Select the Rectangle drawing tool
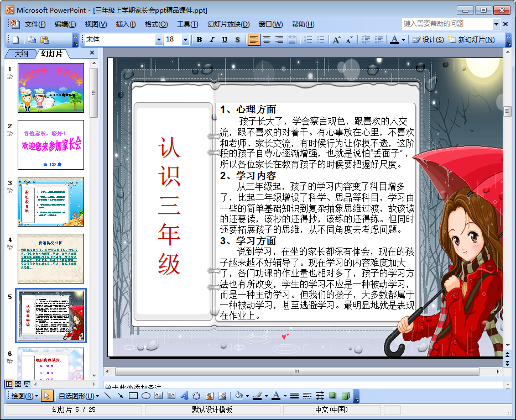Viewport: 516px width, 420px height. (133, 396)
